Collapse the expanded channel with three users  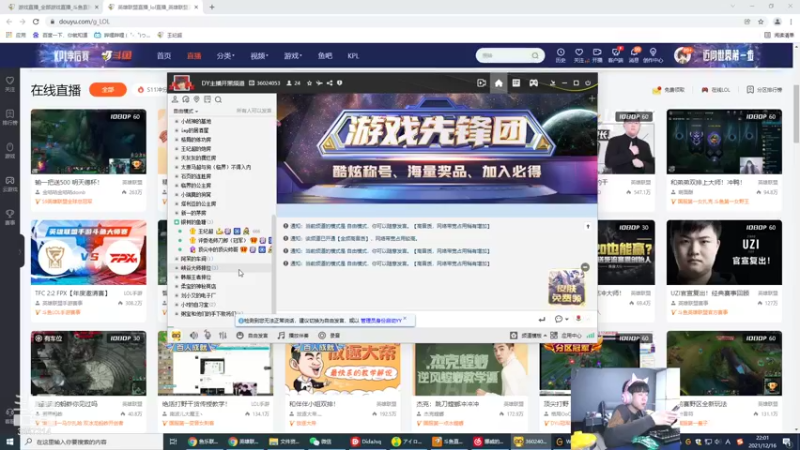(x=177, y=222)
